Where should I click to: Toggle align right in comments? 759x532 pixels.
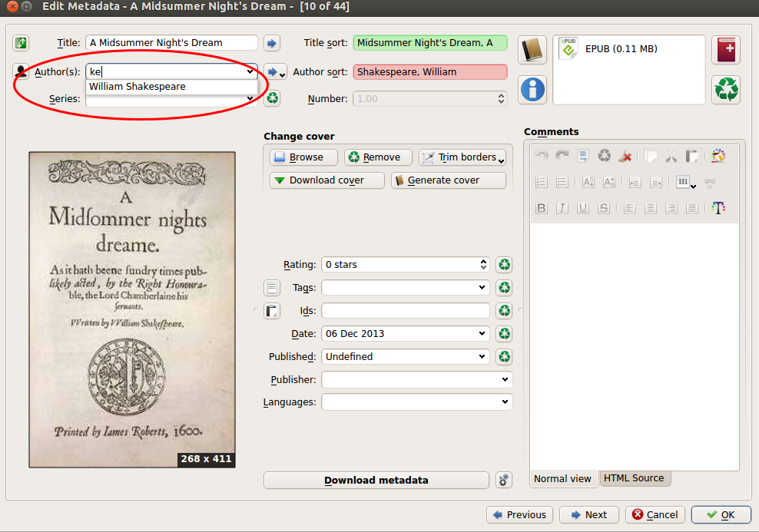(x=671, y=208)
